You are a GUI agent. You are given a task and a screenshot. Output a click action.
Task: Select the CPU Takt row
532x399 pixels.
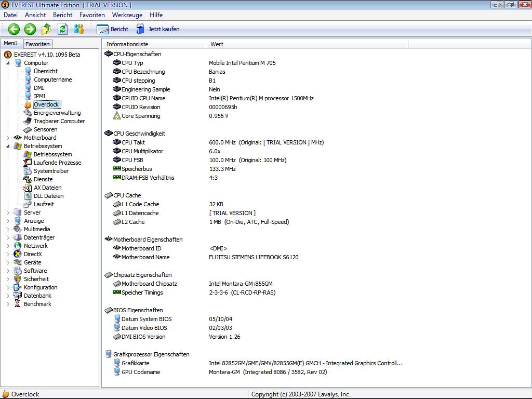[255, 142]
